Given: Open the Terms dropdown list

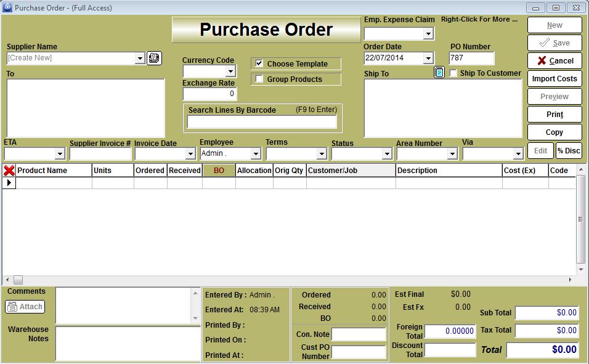Looking at the screenshot, I should pos(321,154).
